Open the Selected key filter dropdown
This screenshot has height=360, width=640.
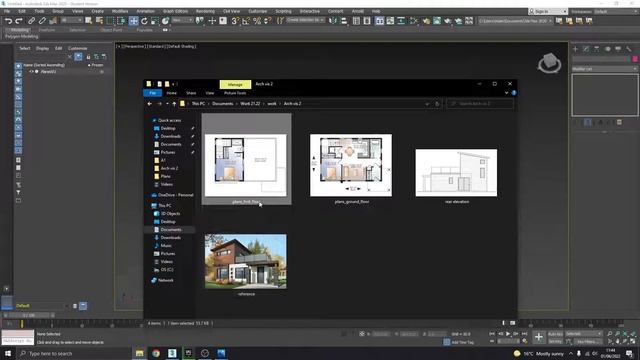pos(584,333)
